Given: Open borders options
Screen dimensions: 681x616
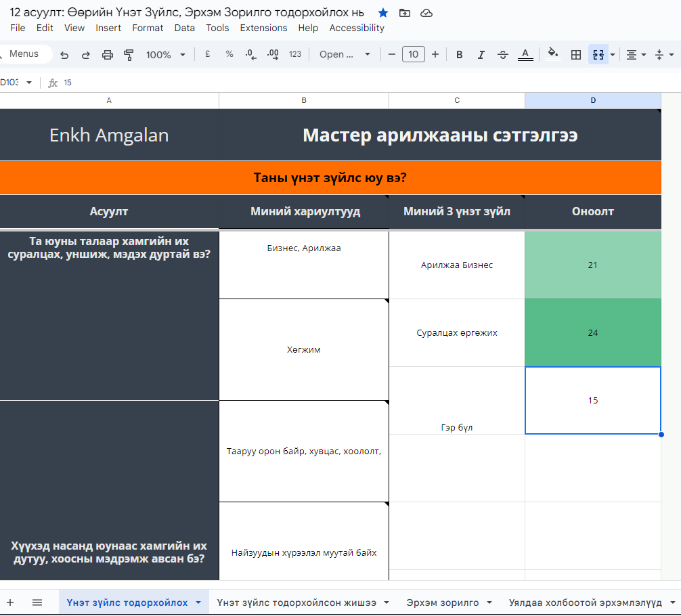Looking at the screenshot, I should [576, 55].
